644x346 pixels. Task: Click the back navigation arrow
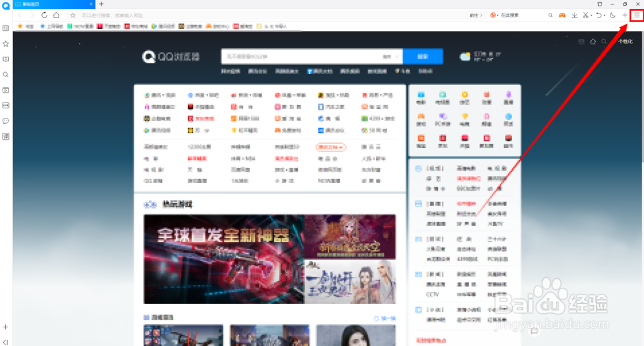[21, 15]
